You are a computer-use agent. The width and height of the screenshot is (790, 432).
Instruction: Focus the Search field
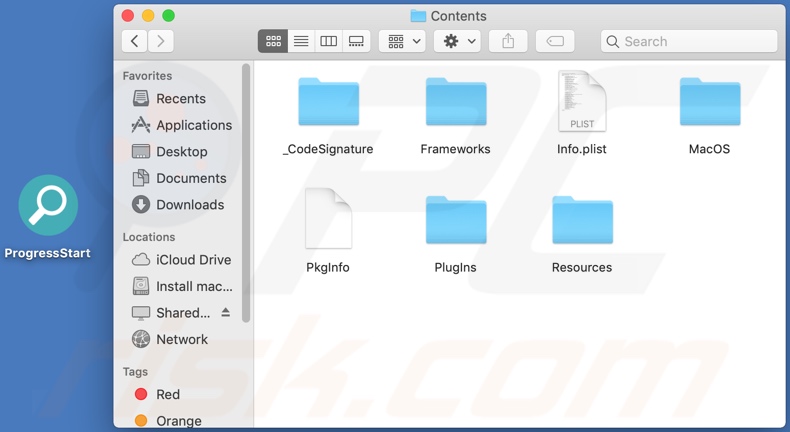tap(689, 41)
